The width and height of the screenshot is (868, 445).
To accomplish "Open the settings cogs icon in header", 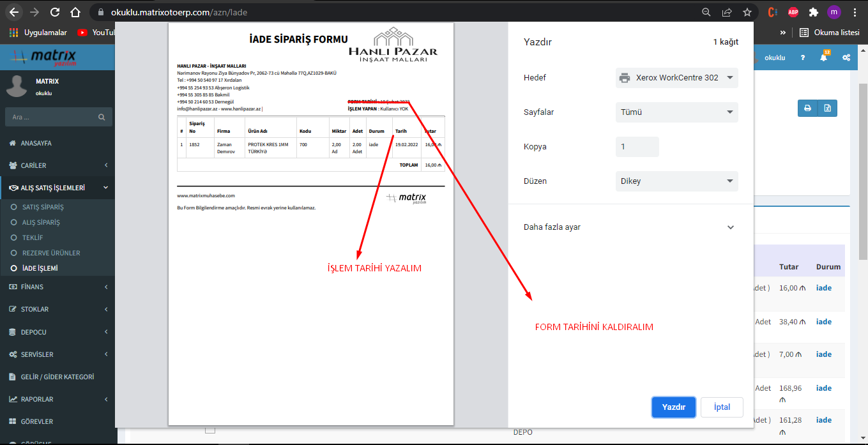I will coord(846,57).
